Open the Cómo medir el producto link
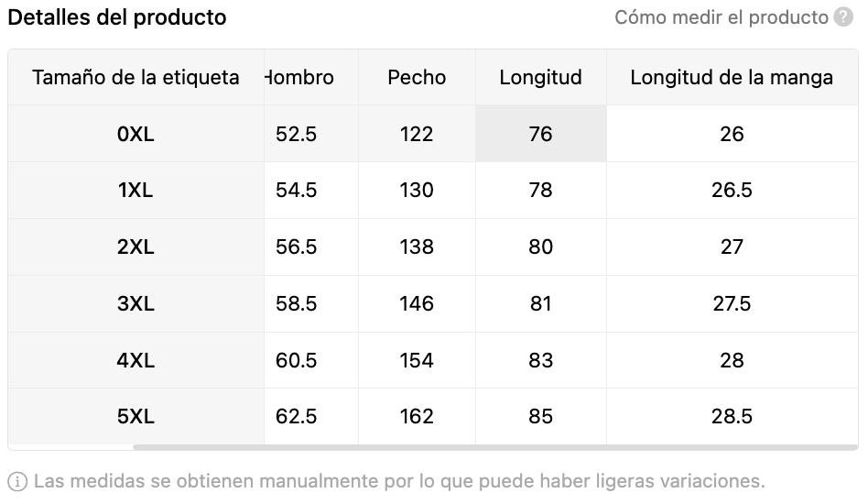This screenshot has height=504, width=868. pos(721,17)
